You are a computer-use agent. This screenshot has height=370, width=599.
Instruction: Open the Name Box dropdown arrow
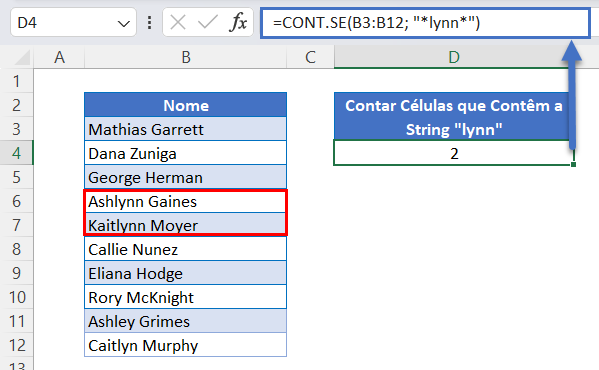pos(123,24)
